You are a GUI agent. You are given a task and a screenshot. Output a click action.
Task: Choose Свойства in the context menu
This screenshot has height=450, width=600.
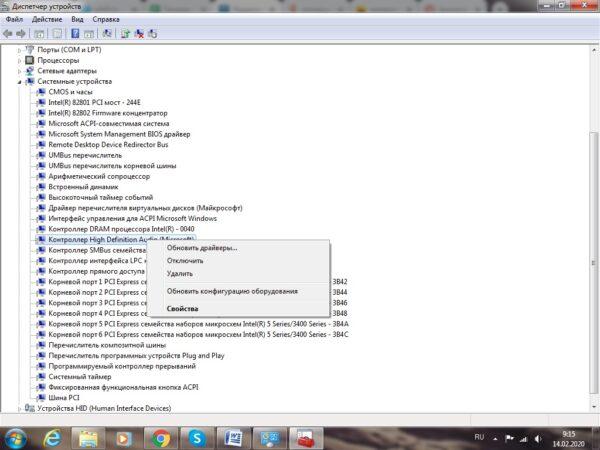pyautogui.click(x=238, y=308)
